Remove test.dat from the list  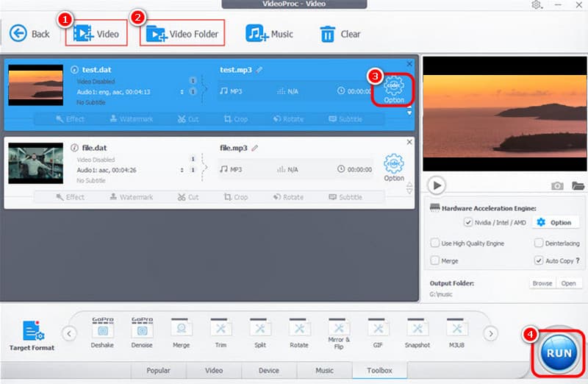click(409, 64)
